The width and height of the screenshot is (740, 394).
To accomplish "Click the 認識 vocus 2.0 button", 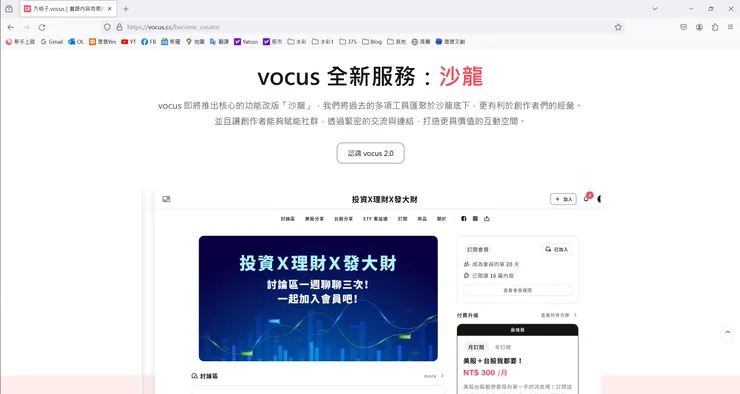I will pyautogui.click(x=370, y=153).
